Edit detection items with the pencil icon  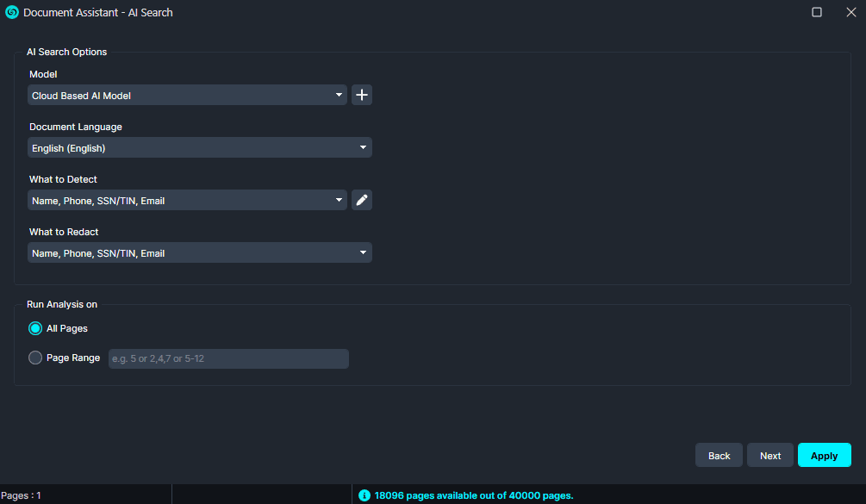(361, 200)
